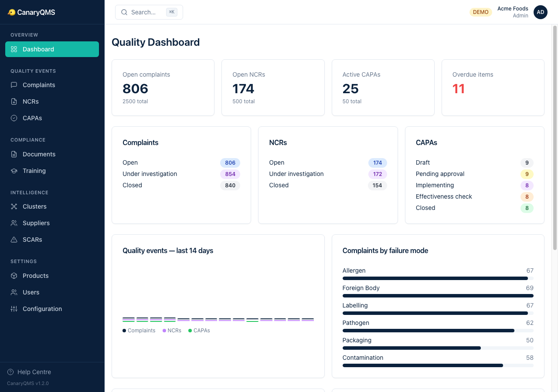This screenshot has height=392, width=558.
Task: Click the Quality events last 14 days title
Action: click(168, 250)
